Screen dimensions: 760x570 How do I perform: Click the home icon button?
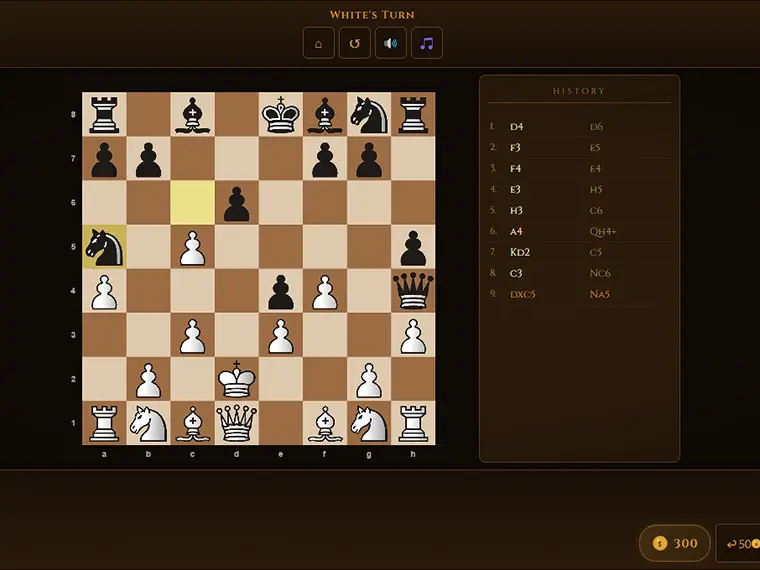point(318,43)
